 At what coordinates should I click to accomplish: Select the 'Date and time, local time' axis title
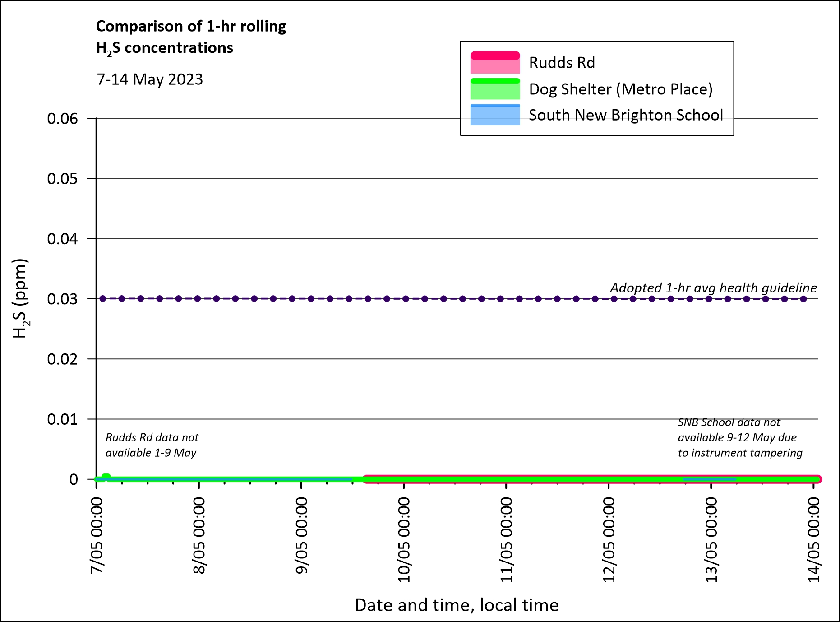pos(457,605)
